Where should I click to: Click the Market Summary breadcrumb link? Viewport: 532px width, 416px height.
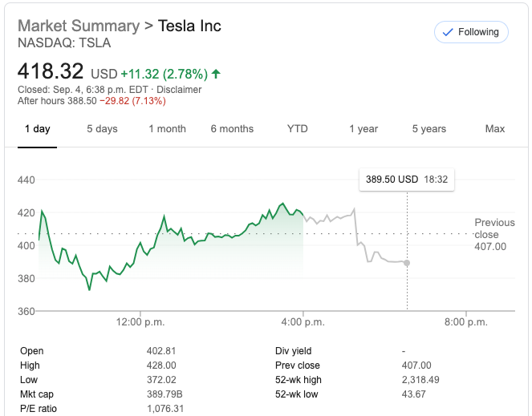[x=78, y=26]
